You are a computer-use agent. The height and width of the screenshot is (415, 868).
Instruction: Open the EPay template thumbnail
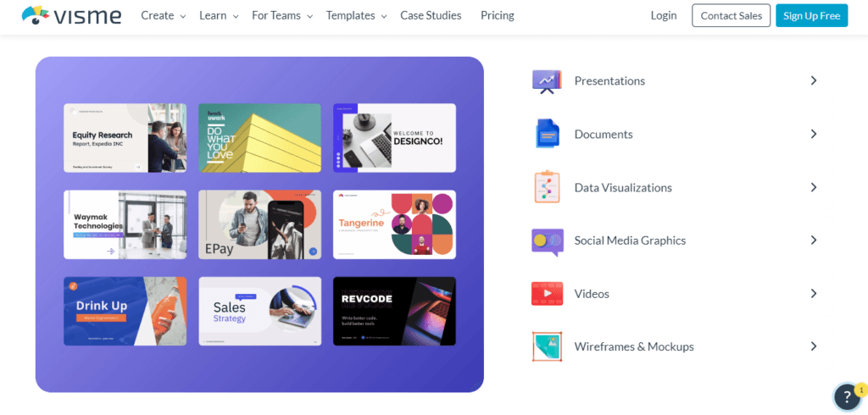pyautogui.click(x=259, y=224)
